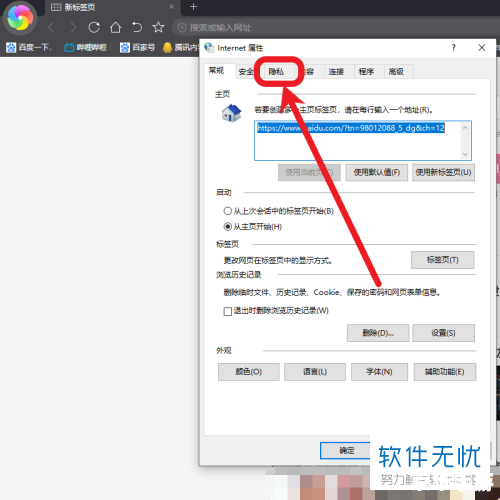Viewport: 500px width, 500px height.
Task: Click the shield icon in address bar
Action: pyautogui.click(x=182, y=27)
